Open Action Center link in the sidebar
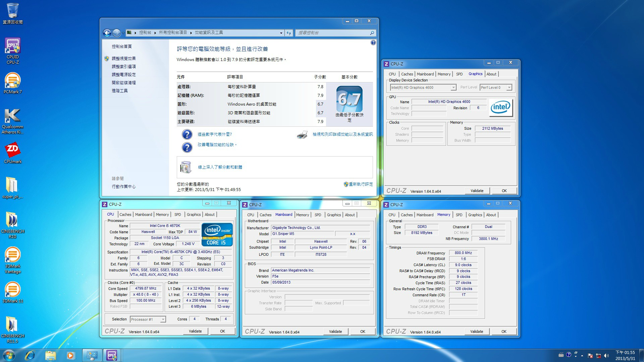This screenshot has width=644, height=362. click(x=124, y=186)
